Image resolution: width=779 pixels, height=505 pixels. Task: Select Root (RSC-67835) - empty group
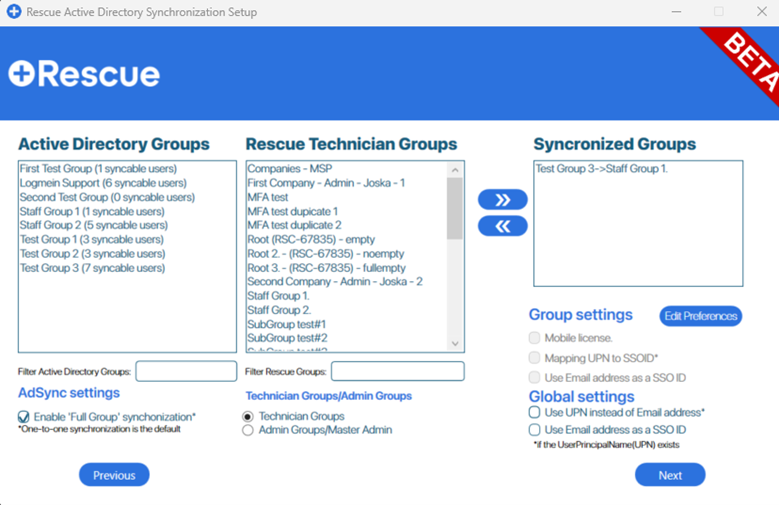pos(312,240)
